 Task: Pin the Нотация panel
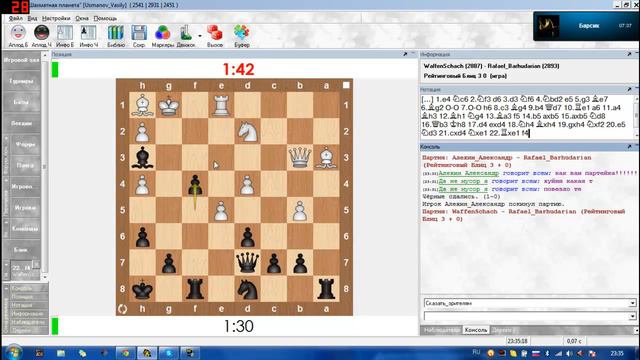click(629, 89)
